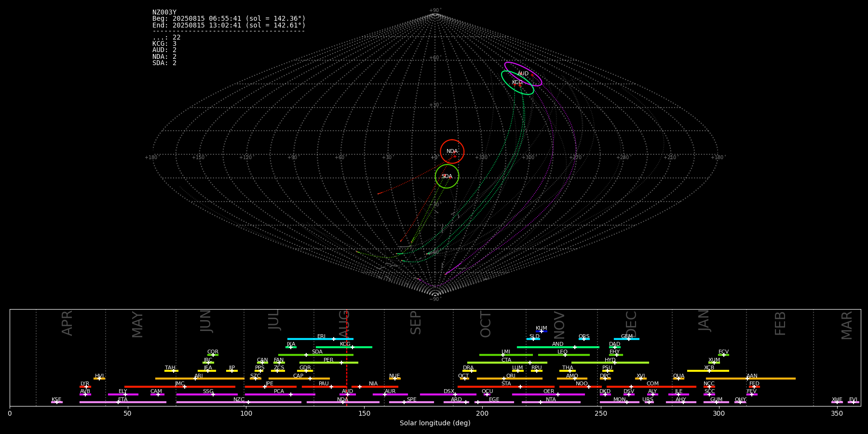Click the MAR month label in timeline
The image size is (868, 434).
pos(847,325)
